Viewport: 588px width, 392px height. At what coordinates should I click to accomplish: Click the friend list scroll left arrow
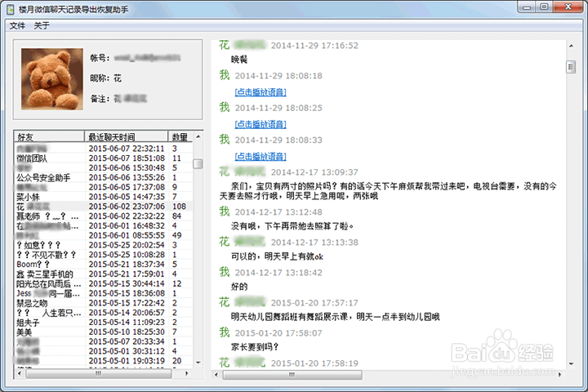[20, 373]
